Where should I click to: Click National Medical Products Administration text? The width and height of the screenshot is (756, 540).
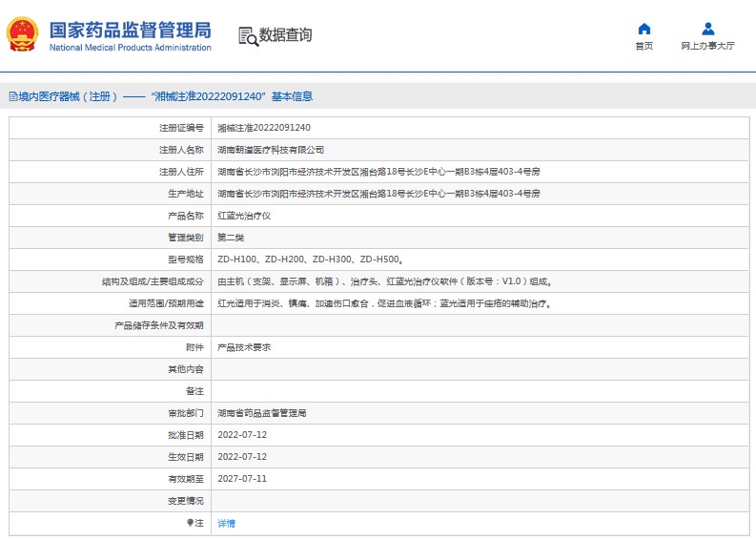[131, 48]
